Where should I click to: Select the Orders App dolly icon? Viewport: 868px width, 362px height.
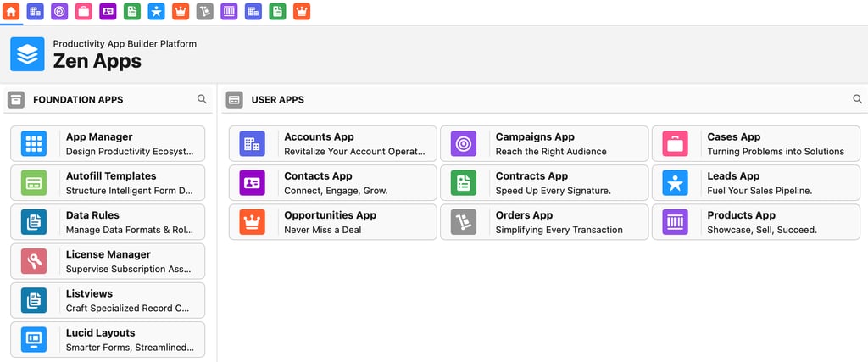click(x=464, y=222)
